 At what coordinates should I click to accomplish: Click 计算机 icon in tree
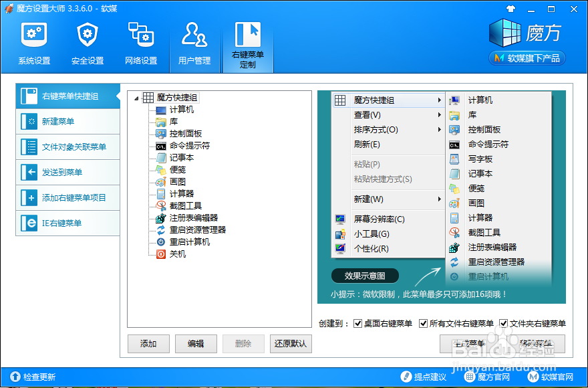point(161,110)
